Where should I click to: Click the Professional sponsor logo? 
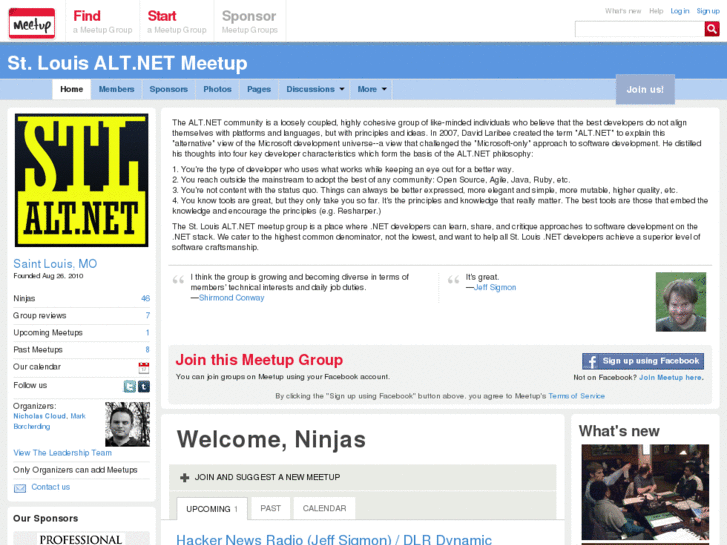point(81,539)
